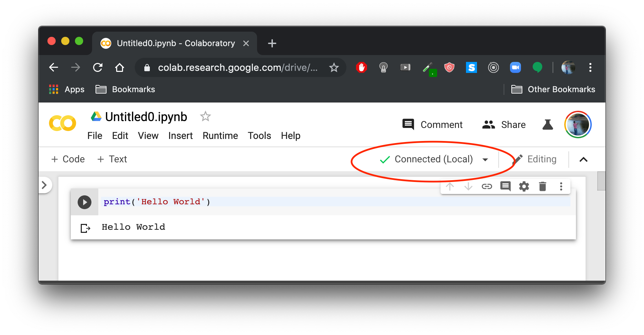Clear output icon beside Hello World

point(85,228)
